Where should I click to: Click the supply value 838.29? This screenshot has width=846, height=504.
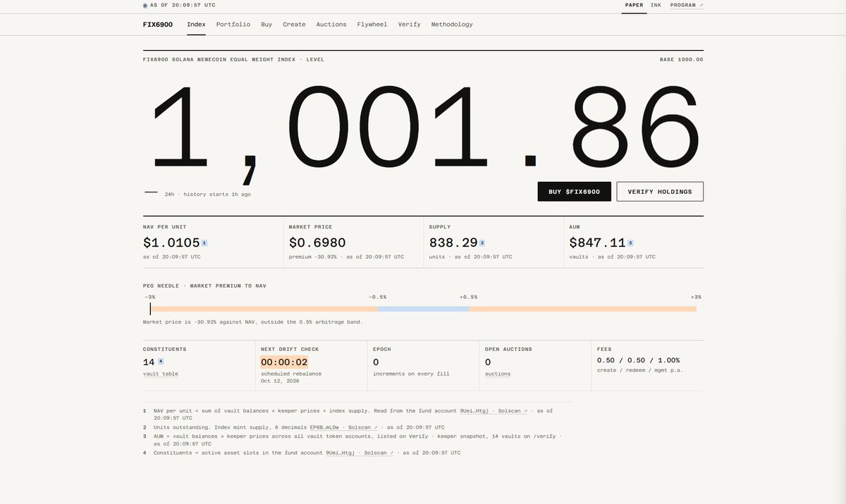[453, 242]
